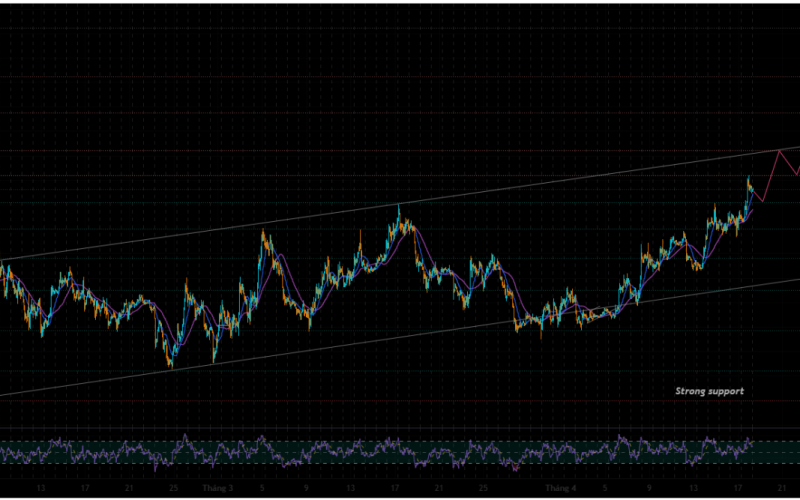This screenshot has height=500, width=800.
Task: Click the leftmost "13" date on time axis
Action: 41,488
